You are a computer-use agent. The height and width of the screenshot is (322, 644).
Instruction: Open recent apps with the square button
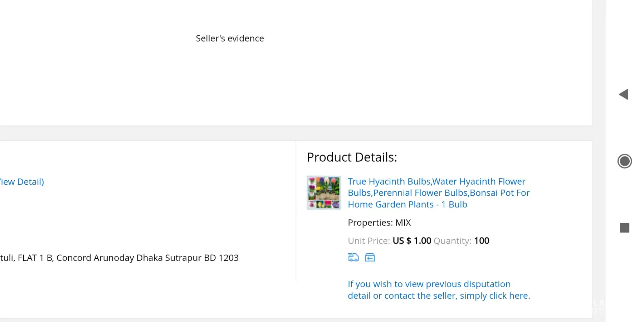(624, 228)
